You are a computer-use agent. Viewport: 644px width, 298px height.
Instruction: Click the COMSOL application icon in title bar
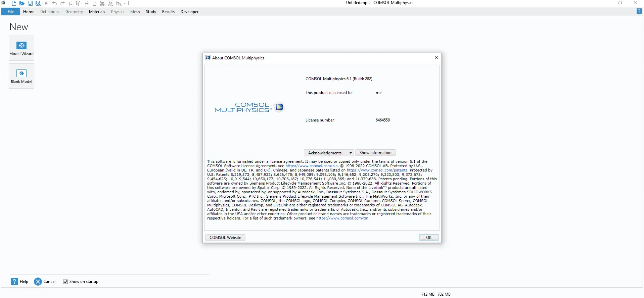tap(3, 3)
